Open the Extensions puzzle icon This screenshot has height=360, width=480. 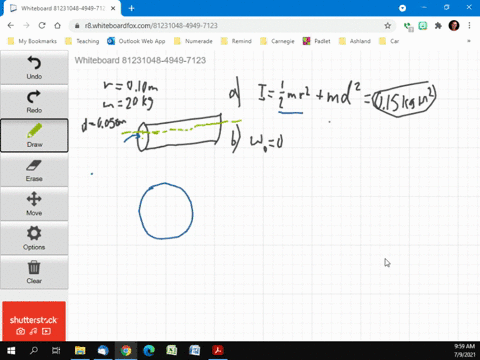438,26
